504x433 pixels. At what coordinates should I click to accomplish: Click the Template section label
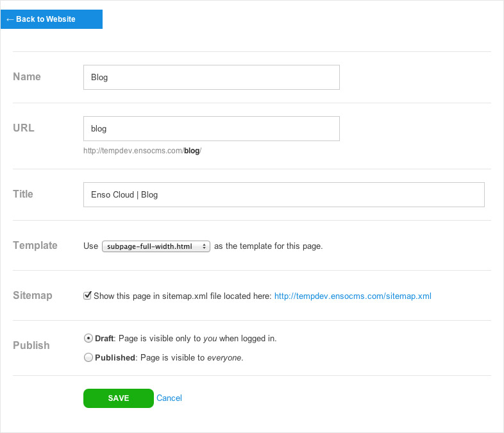click(35, 245)
